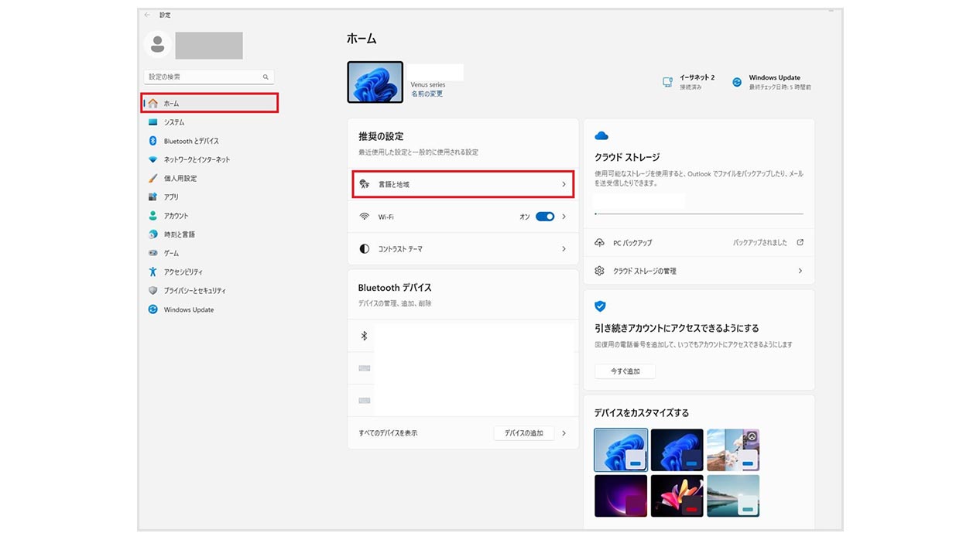Click the Bluetooth とデバイス sidebar icon

pos(153,141)
